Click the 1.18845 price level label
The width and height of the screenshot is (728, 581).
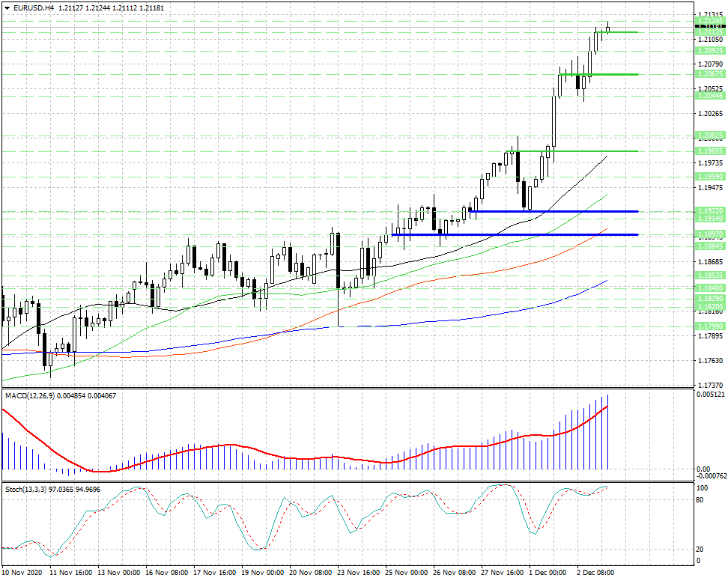tap(710, 246)
